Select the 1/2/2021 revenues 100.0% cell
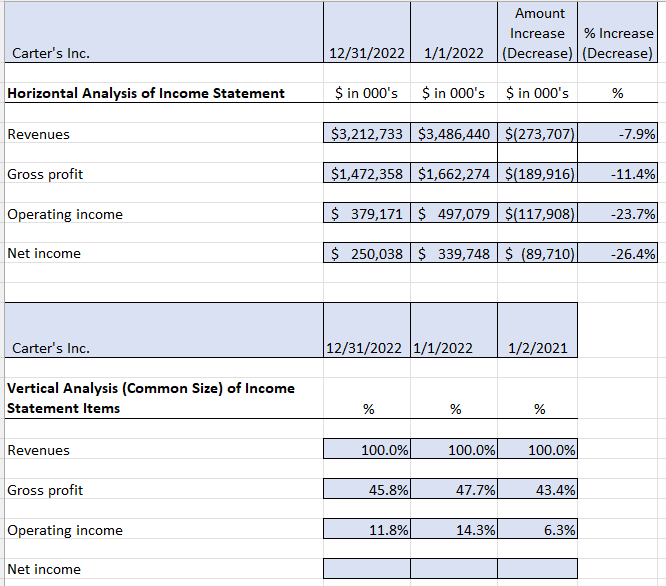The image size is (666, 586). click(537, 449)
